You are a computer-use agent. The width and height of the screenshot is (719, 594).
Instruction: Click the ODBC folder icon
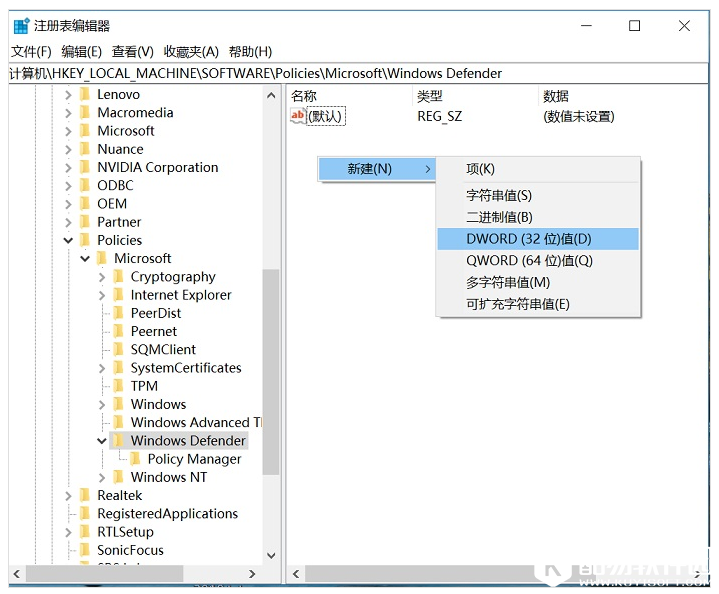tap(85, 185)
